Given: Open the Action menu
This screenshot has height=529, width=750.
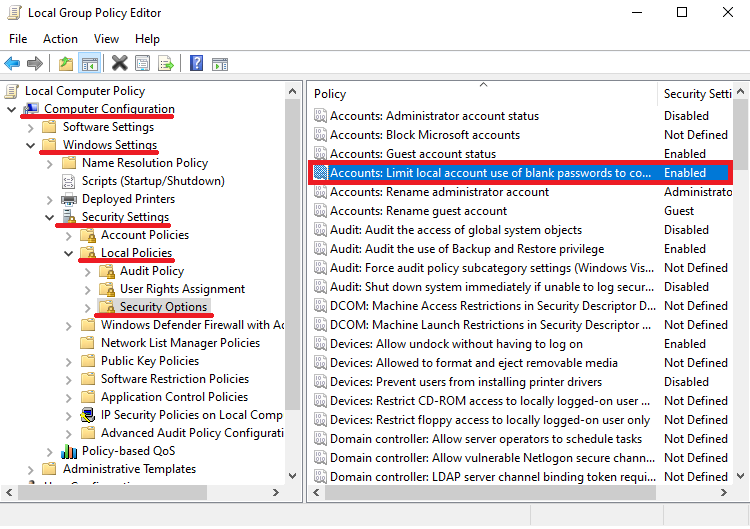Looking at the screenshot, I should click(60, 39).
